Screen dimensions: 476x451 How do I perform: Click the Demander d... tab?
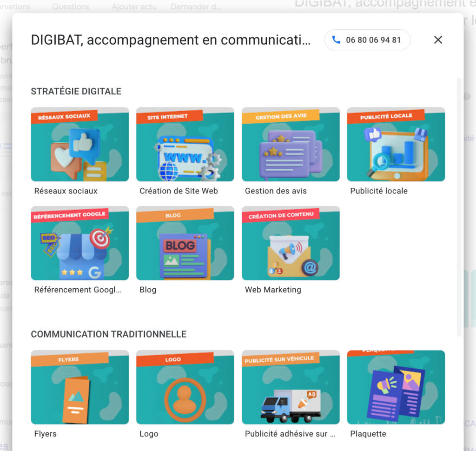click(196, 7)
